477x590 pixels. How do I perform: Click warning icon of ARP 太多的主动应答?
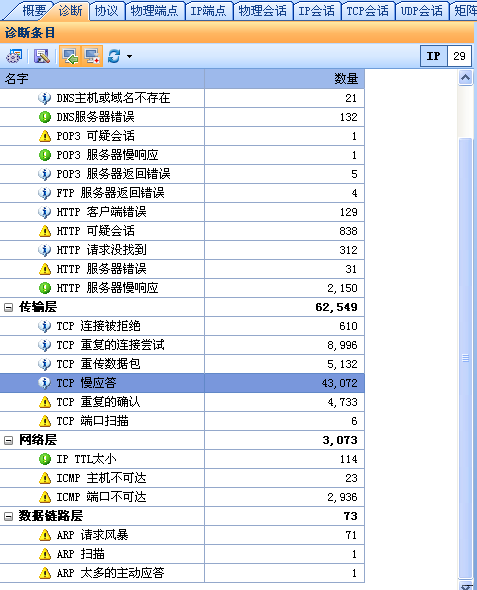pos(45,573)
